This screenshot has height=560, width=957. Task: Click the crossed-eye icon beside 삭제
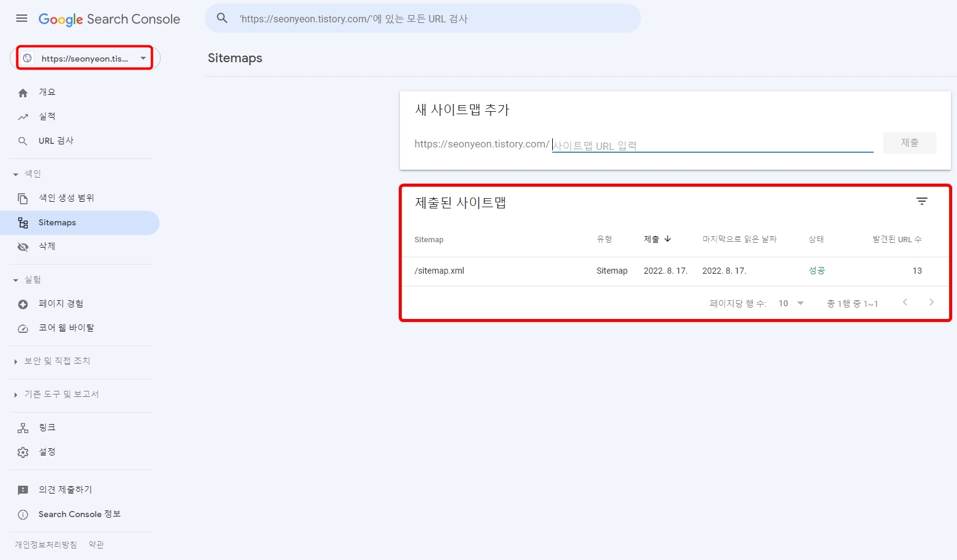point(23,247)
